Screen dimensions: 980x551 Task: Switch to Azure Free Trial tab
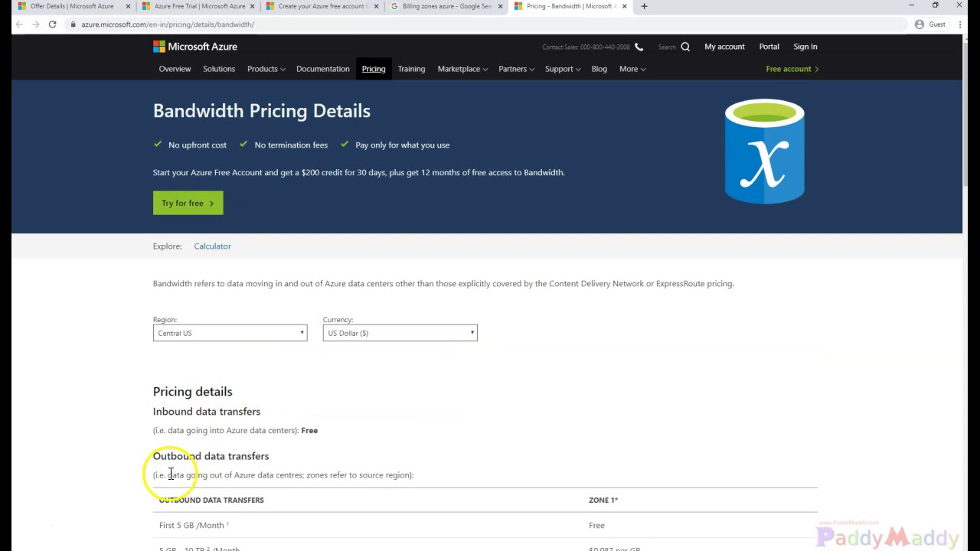coord(199,6)
